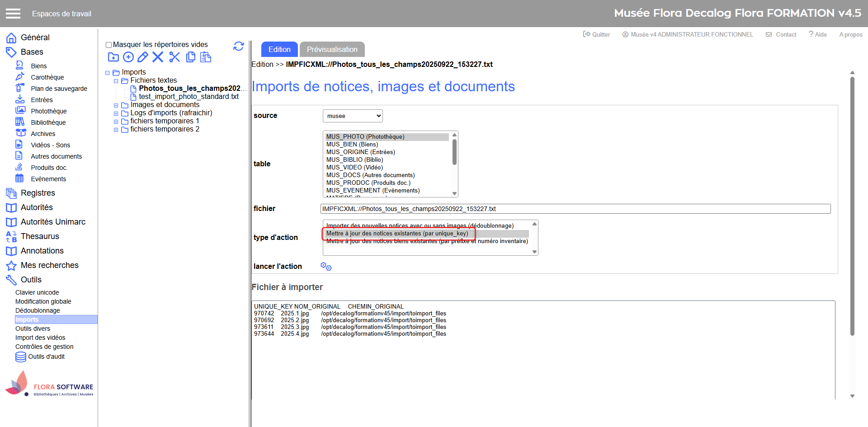Select MUS_BIEN (Biens) in table list

352,145
